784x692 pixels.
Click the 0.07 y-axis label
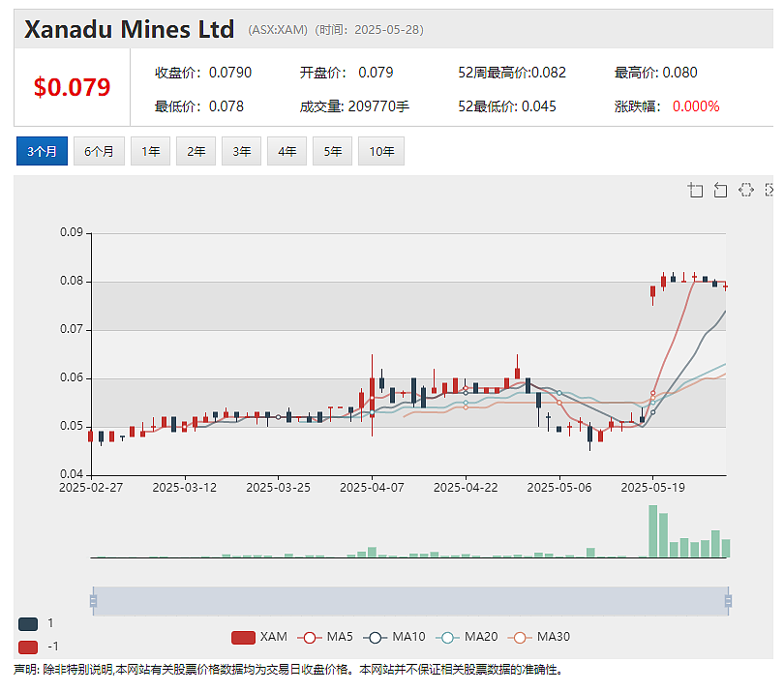(72, 329)
